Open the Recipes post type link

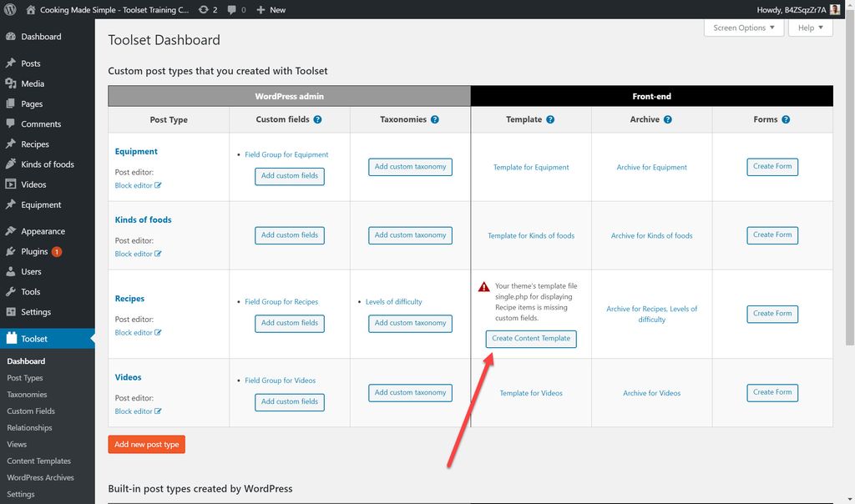(x=129, y=299)
